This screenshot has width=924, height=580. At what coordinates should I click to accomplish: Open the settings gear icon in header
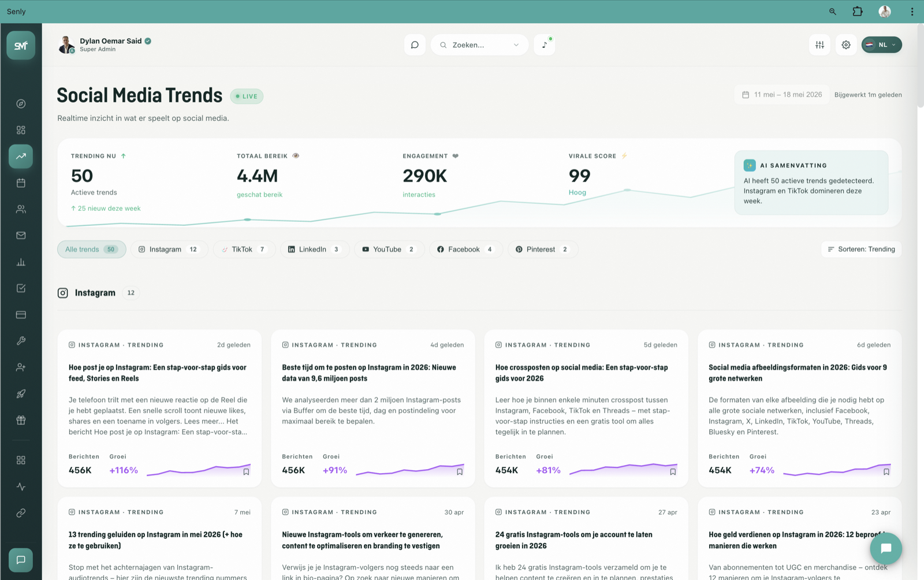coord(846,44)
